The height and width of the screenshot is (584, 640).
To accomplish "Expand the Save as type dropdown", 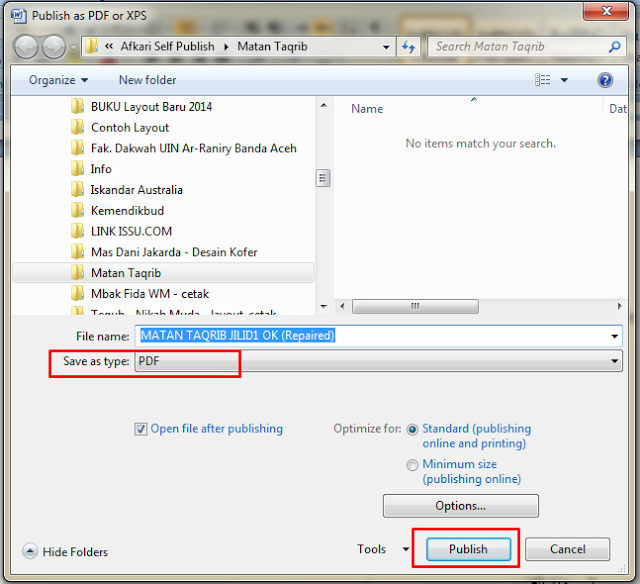I will [614, 362].
